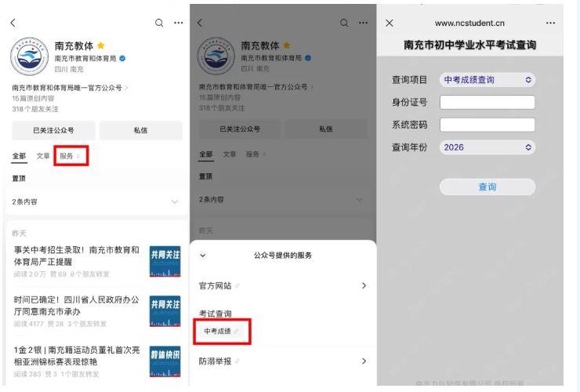Select 文章 tab in left panel

[x=43, y=156]
